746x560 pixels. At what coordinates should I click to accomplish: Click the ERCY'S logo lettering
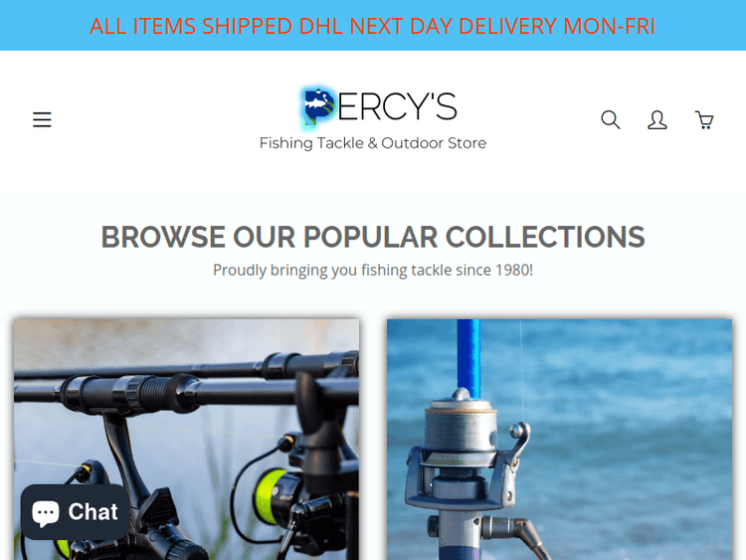coord(397,106)
